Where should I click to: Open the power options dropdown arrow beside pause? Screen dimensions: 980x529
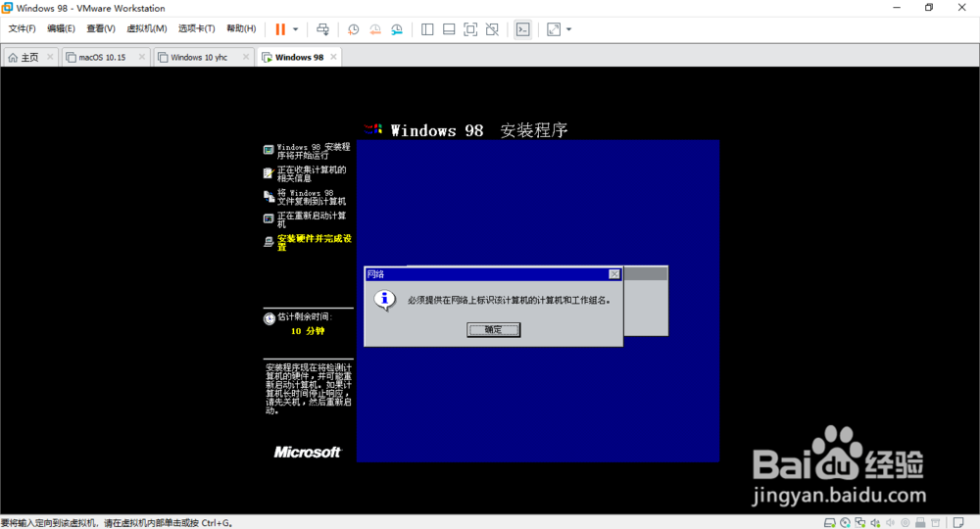[296, 29]
